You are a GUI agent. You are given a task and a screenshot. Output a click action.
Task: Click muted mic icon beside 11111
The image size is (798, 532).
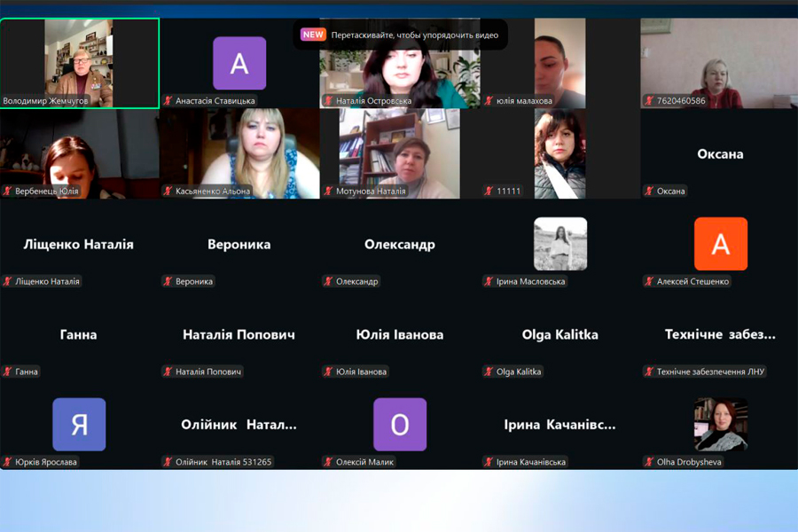(489, 192)
